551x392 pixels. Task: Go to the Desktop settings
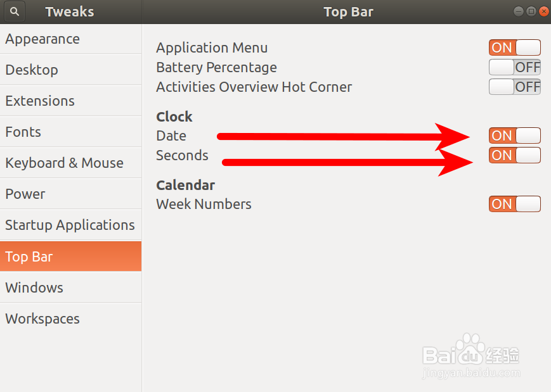click(70, 70)
